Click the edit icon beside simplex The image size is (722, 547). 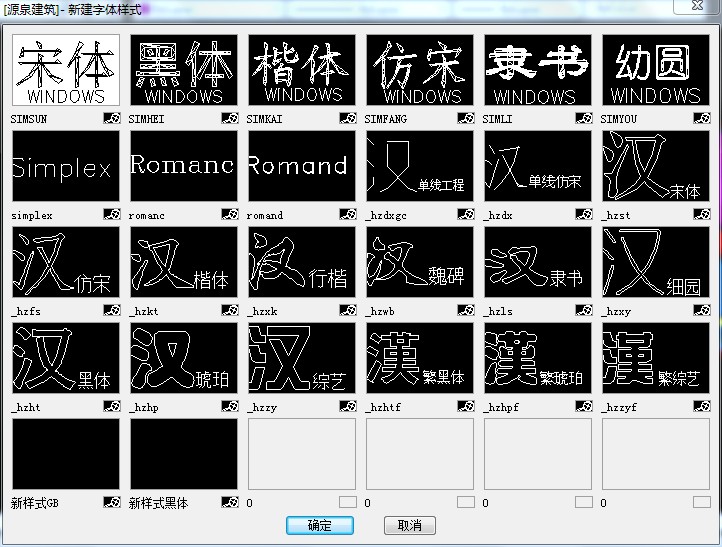coord(112,214)
